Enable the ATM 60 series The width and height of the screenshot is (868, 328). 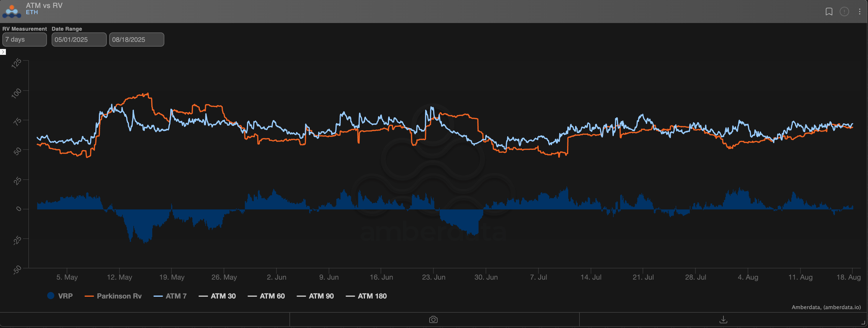pyautogui.click(x=272, y=296)
